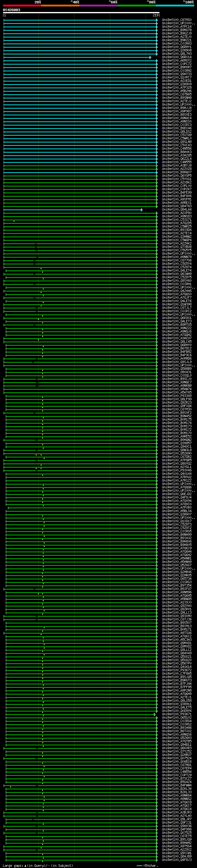Click the cyan ~100% identity legend segment

click(x=175, y=6)
